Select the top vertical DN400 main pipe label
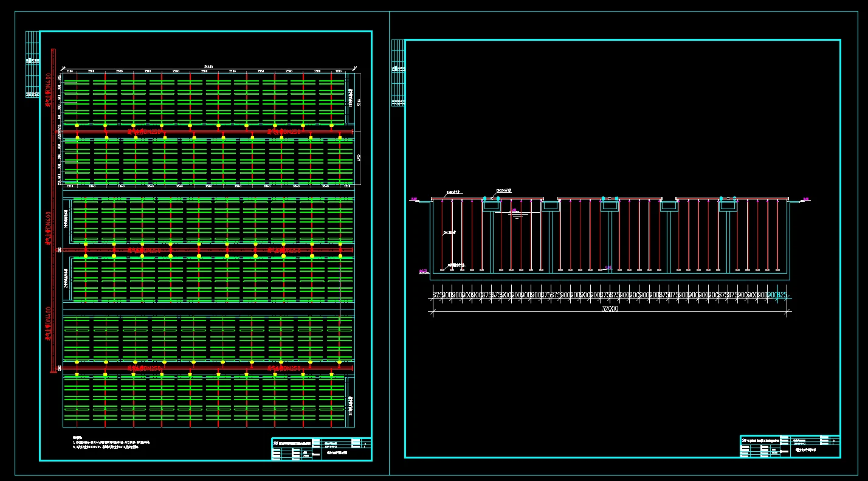The image size is (868, 481). [x=48, y=89]
